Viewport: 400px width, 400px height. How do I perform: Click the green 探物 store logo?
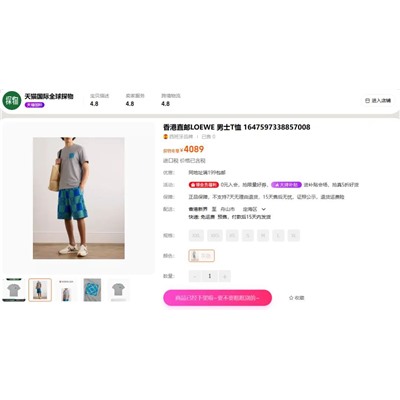click(12, 100)
